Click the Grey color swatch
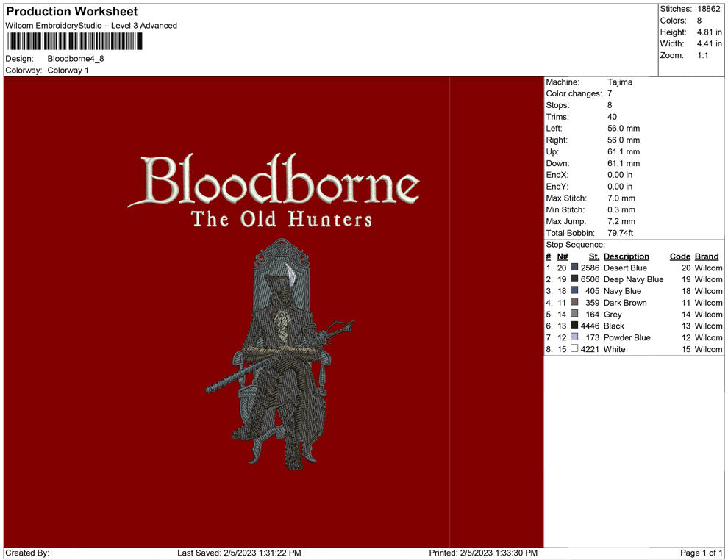The width and height of the screenshot is (728, 560). click(574, 314)
